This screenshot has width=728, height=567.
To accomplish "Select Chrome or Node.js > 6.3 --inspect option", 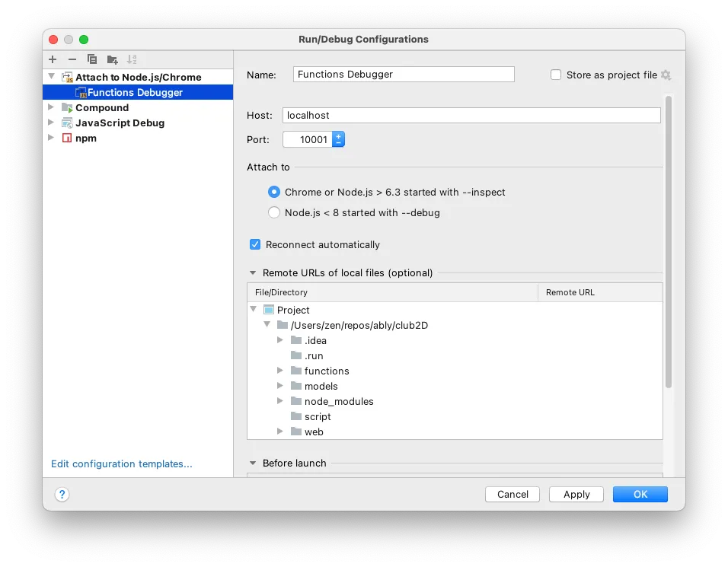I will click(x=274, y=192).
